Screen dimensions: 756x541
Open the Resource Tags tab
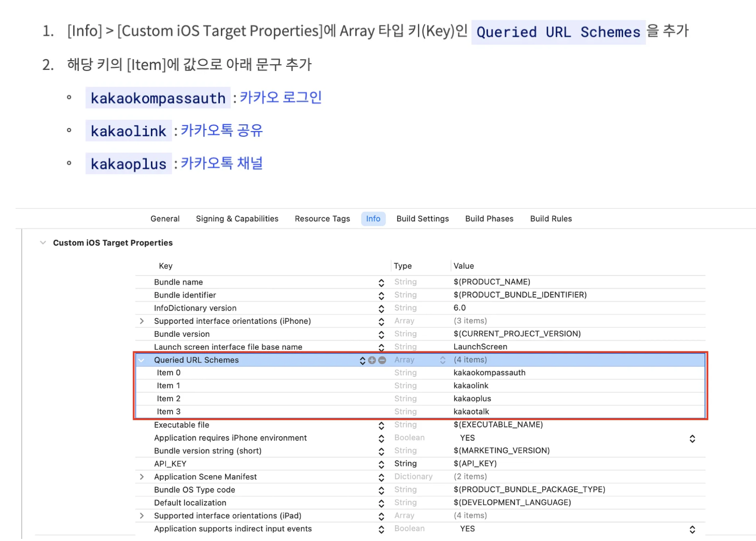323,219
